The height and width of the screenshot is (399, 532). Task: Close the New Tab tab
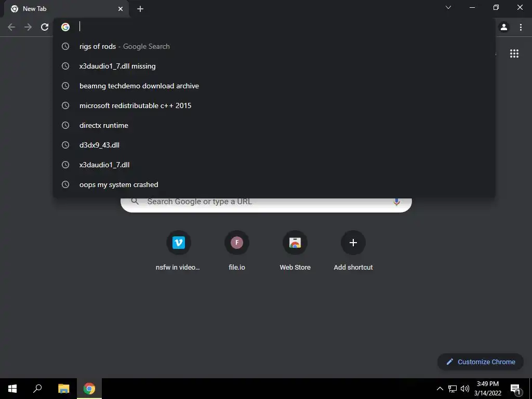pos(121,9)
